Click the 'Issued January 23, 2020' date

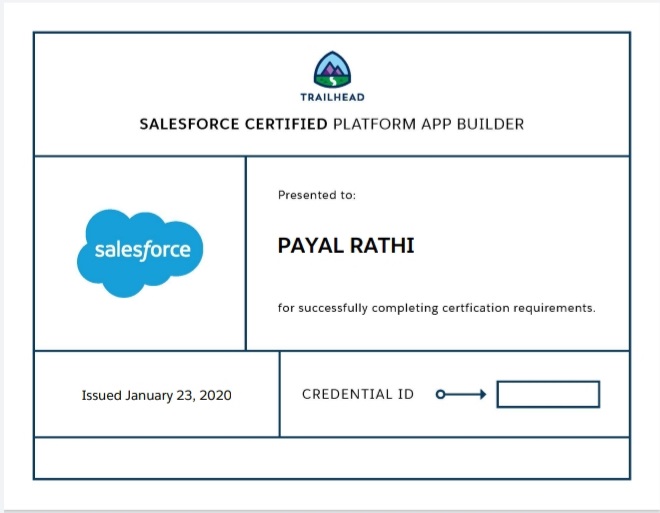157,396
